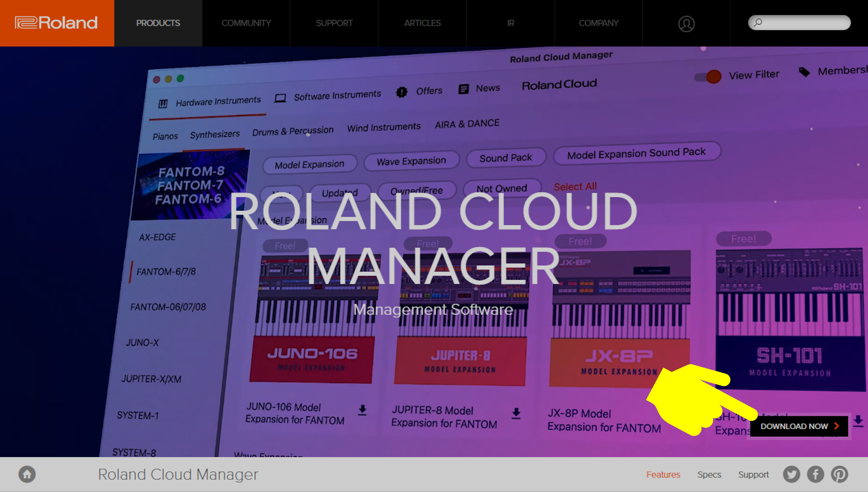Select FANTOM-6/7/8 in the instrument list
Screen dimensions: 868x492
[x=166, y=272]
